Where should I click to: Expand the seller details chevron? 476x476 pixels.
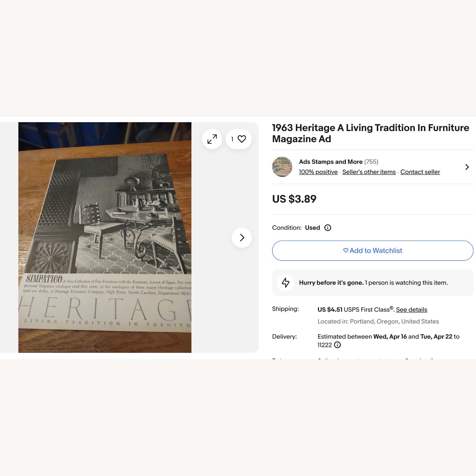467,167
